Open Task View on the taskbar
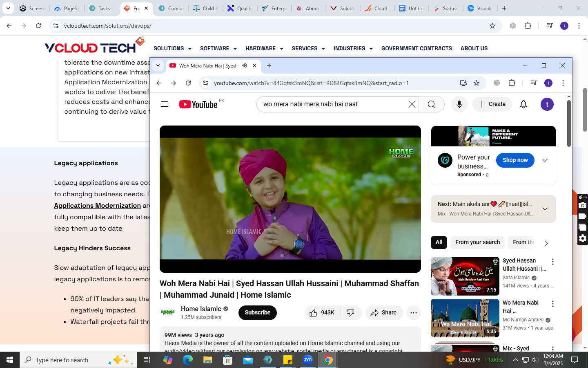 tap(147, 360)
